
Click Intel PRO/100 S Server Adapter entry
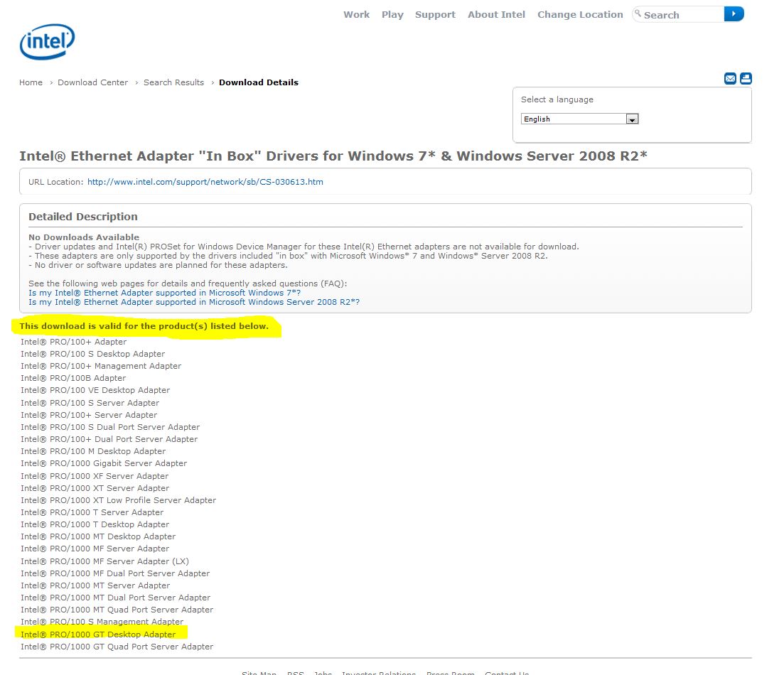tap(90, 403)
